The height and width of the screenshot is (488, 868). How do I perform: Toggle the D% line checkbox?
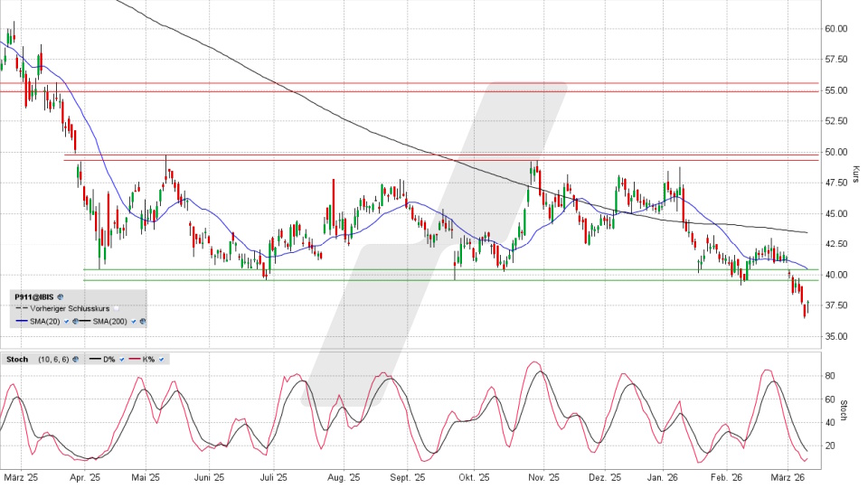pyautogui.click(x=121, y=360)
